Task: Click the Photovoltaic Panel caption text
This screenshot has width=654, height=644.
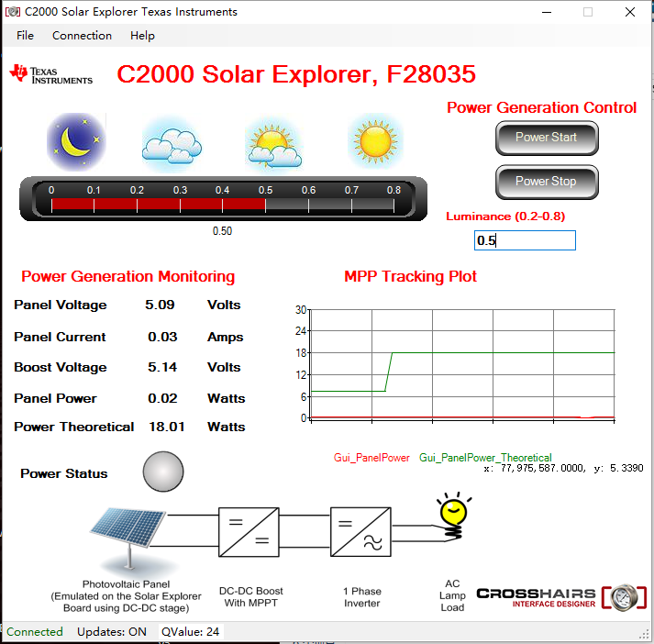Action: 126,596
